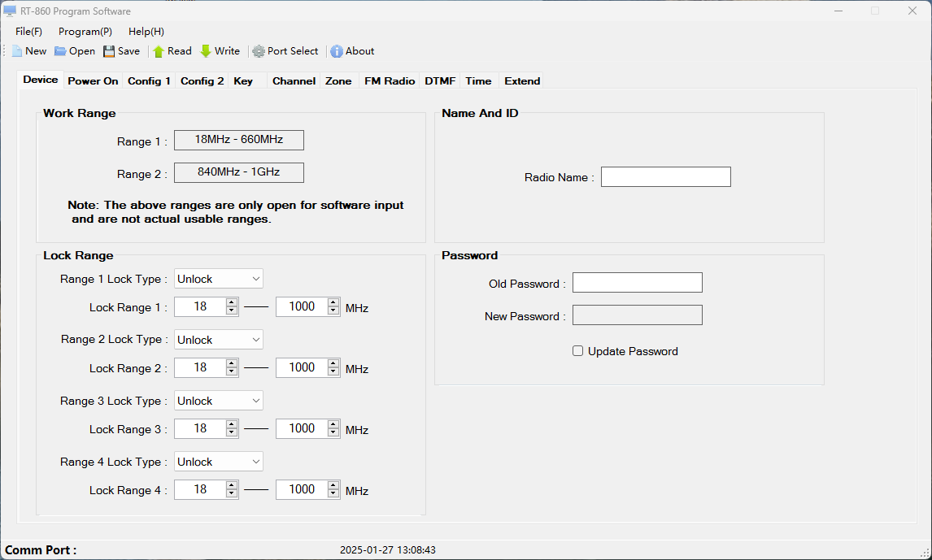Click the Comm Port status bar label
The width and height of the screenshot is (932, 560).
point(41,550)
